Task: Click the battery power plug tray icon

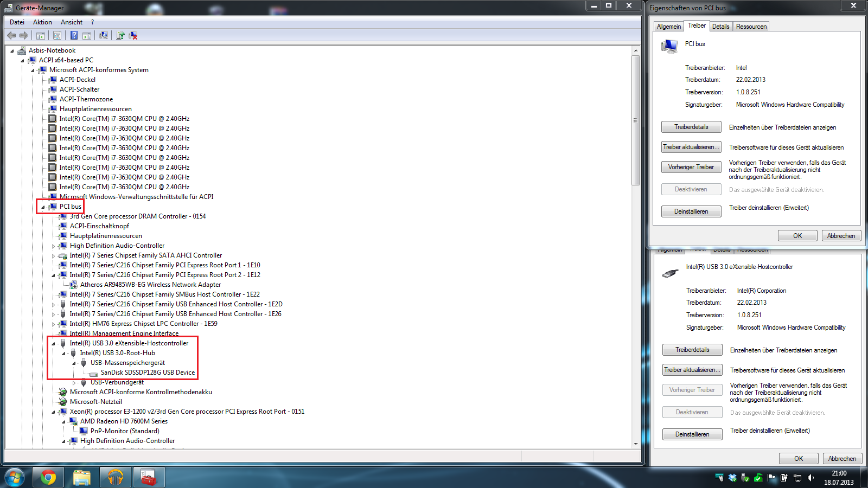Action: pyautogui.click(x=784, y=478)
